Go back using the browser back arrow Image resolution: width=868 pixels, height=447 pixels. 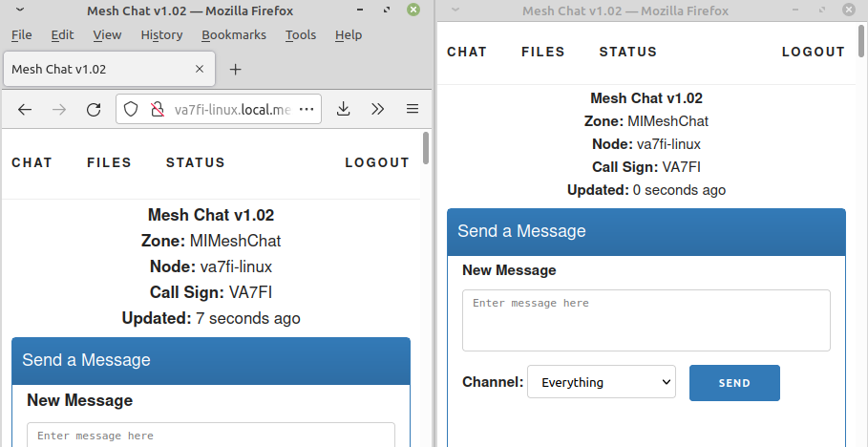pyautogui.click(x=25, y=109)
